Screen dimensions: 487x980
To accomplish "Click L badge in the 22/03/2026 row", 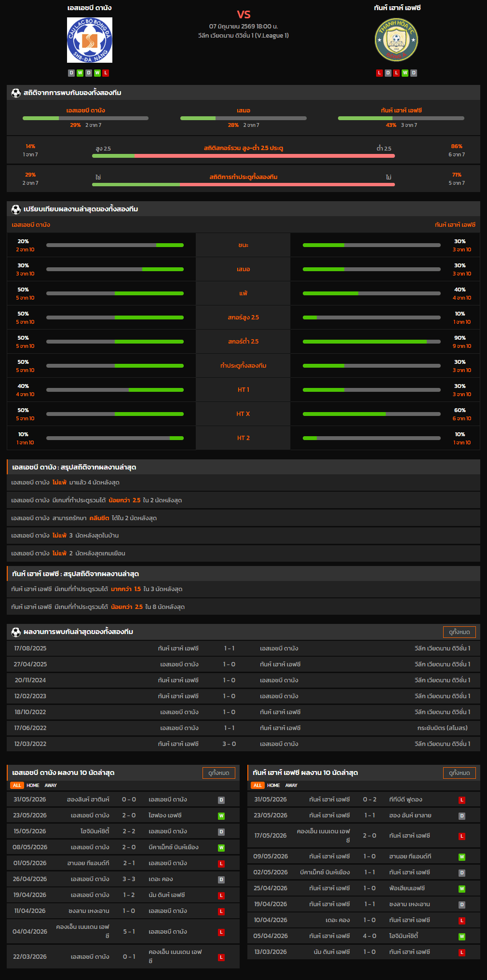I will point(221,957).
